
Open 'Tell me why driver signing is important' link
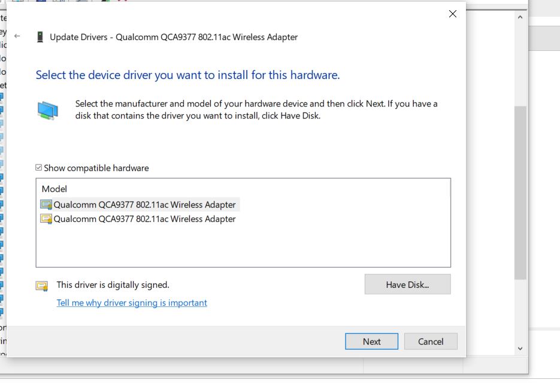[132, 303]
